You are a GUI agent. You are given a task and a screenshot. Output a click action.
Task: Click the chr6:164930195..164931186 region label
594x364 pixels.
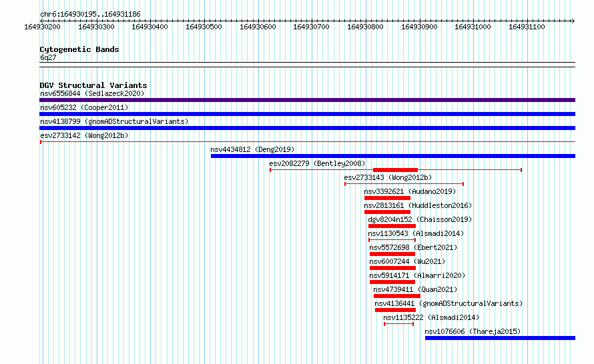pos(90,15)
